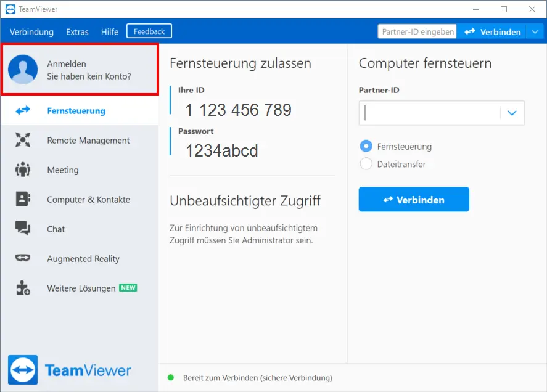Click the Feedback button
Screen dimensions: 547x392
pos(149,31)
